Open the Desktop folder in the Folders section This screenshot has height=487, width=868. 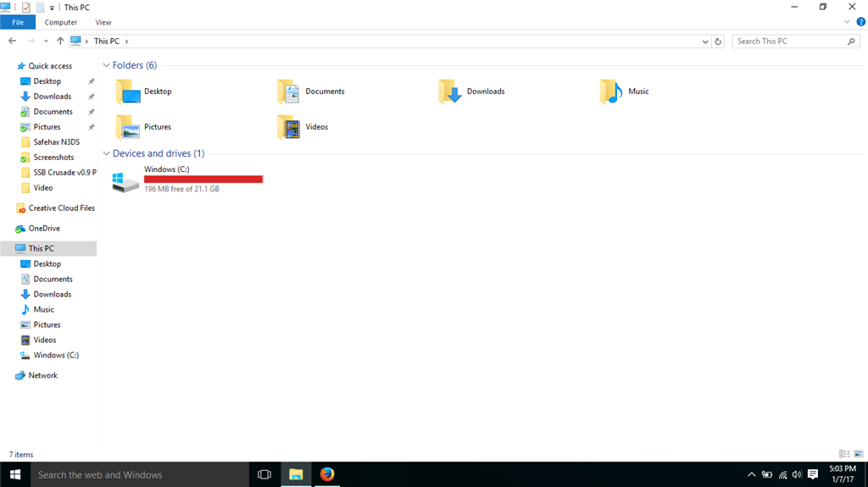(144, 91)
